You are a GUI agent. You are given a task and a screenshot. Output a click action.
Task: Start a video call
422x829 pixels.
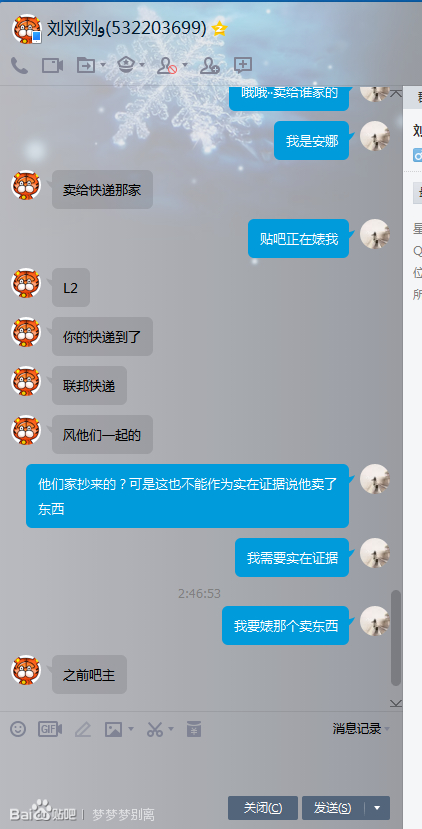pos(52,66)
